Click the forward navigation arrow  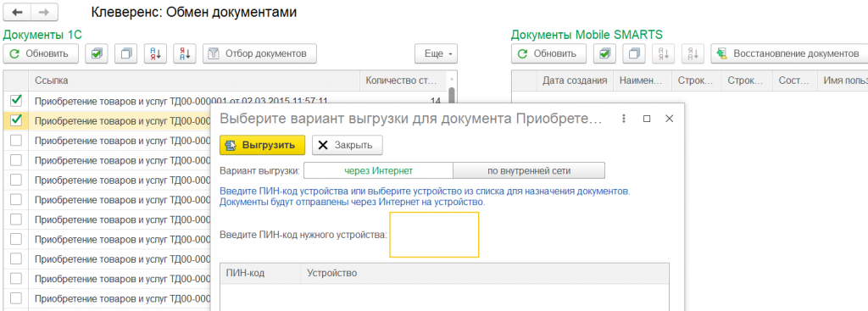coord(44,12)
